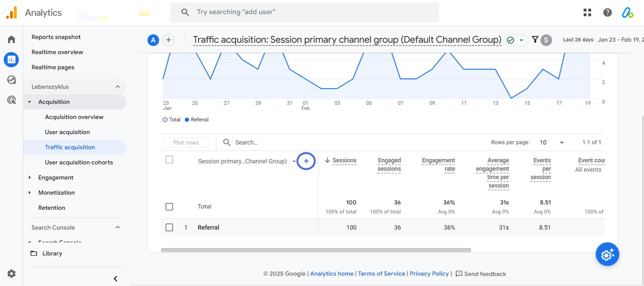
Task: Open the Google apps grid icon
Action: pyautogui.click(x=587, y=12)
